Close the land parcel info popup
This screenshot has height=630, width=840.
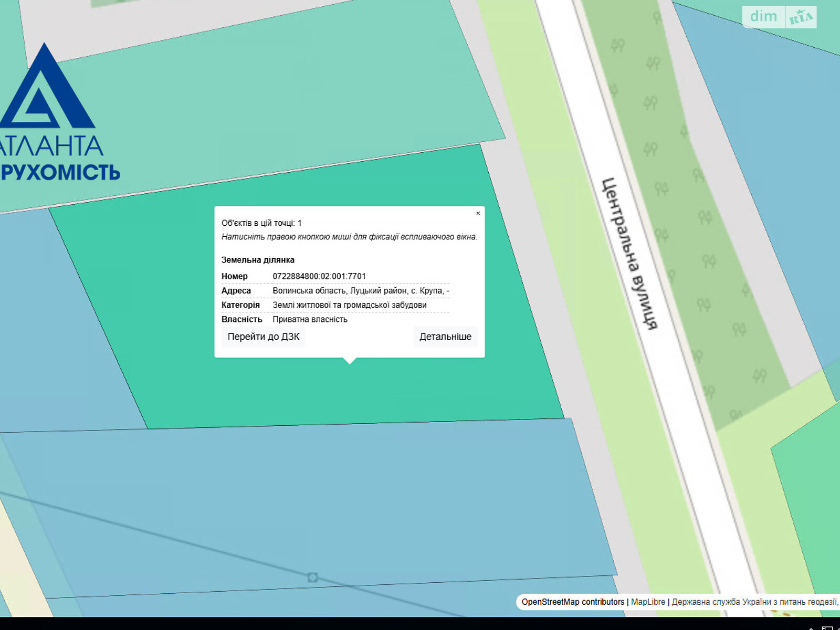click(478, 213)
